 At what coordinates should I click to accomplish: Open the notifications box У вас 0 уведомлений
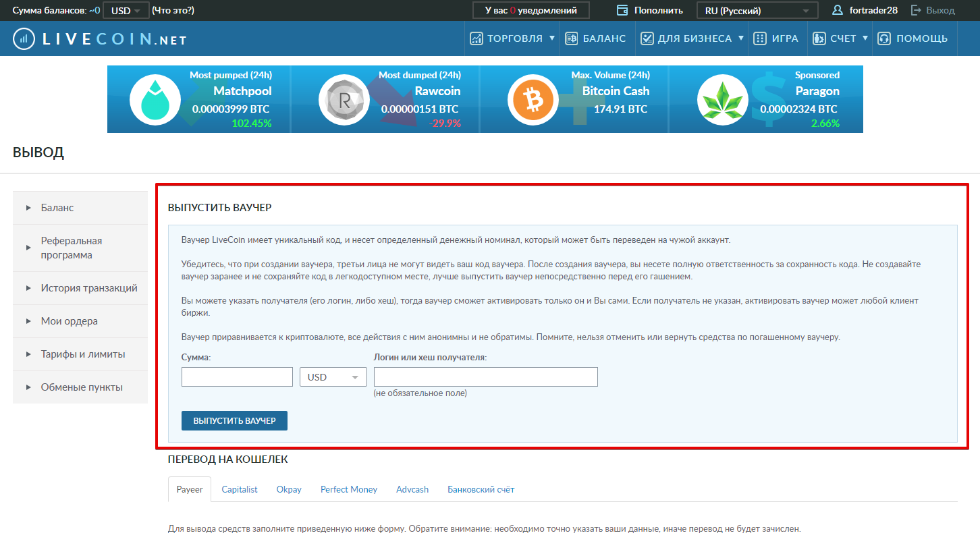pos(531,10)
